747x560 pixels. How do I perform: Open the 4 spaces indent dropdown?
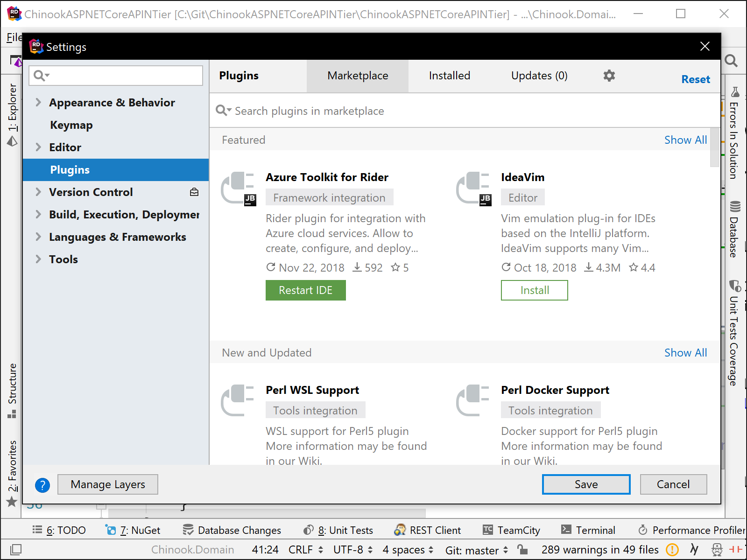coord(408,550)
